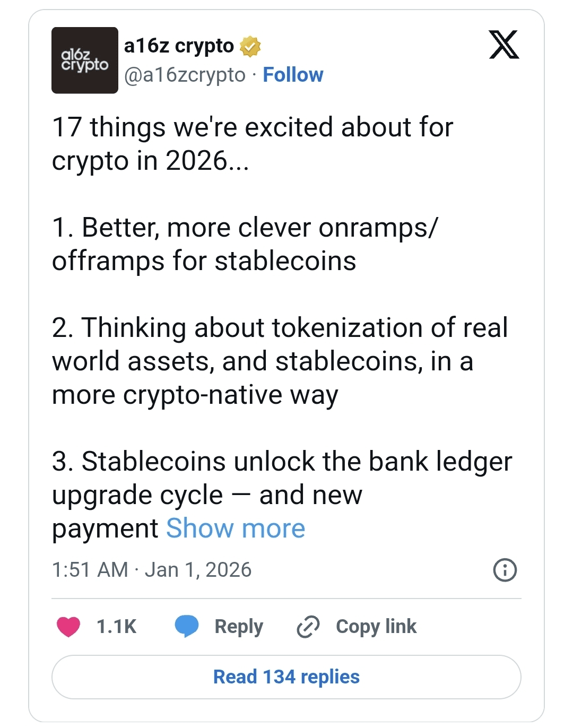The height and width of the screenshot is (728, 573).
Task: Like the tweet with the heart icon
Action: click(x=68, y=627)
